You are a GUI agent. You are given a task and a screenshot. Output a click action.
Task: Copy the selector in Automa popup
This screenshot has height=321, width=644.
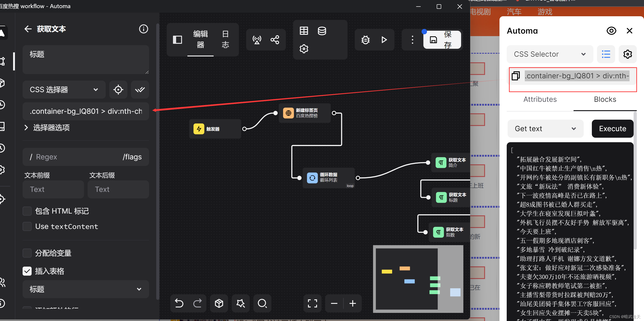pos(516,76)
